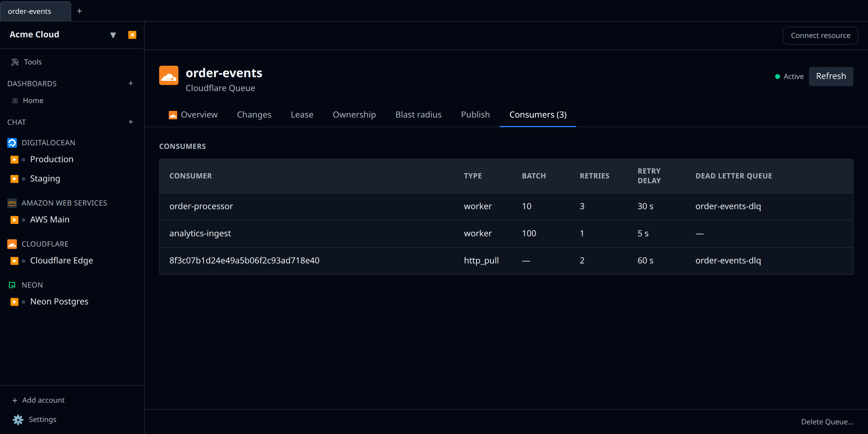868x434 pixels.
Task: Click Connect resource button
Action: click(820, 35)
